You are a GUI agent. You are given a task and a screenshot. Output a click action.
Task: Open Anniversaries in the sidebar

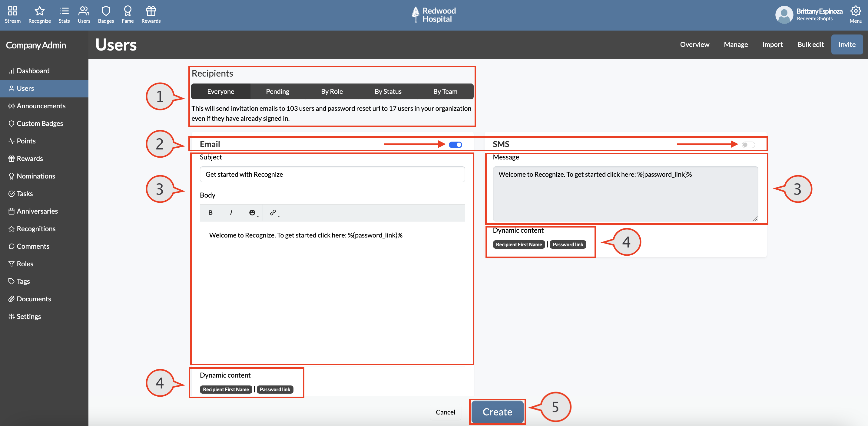coord(44,211)
